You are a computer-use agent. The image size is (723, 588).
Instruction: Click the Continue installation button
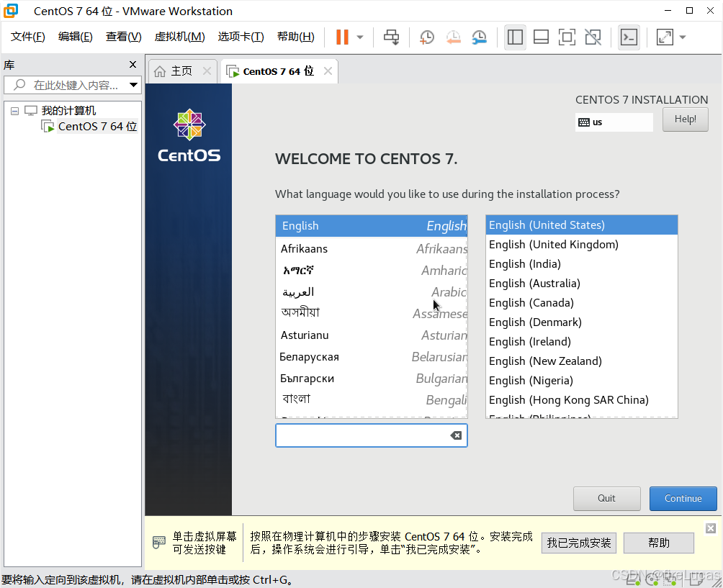coord(682,498)
